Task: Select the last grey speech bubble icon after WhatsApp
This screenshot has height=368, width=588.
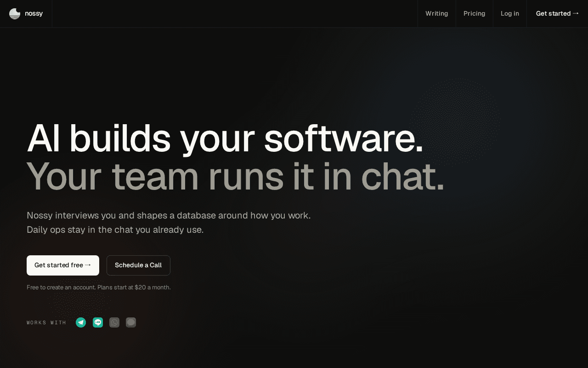Action: [x=131, y=322]
